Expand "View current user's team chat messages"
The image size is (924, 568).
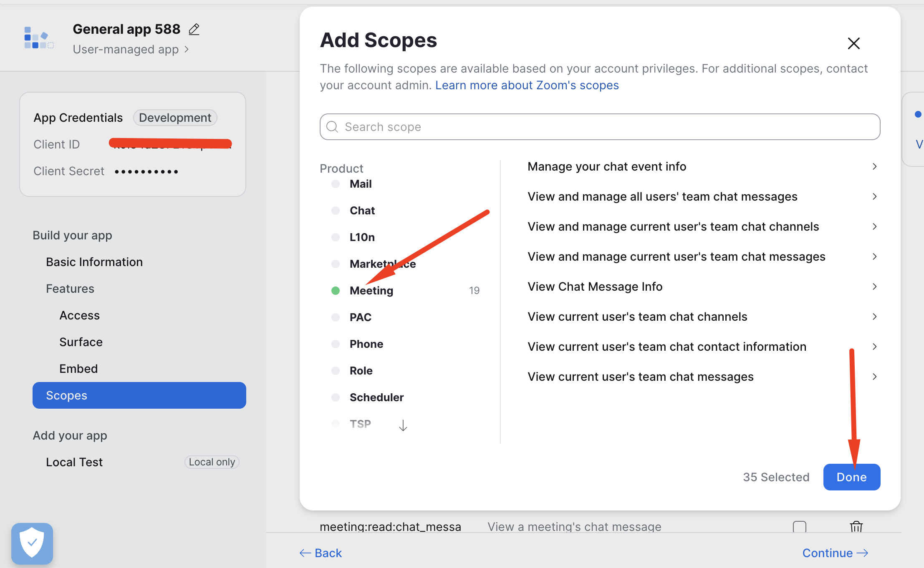coord(874,377)
